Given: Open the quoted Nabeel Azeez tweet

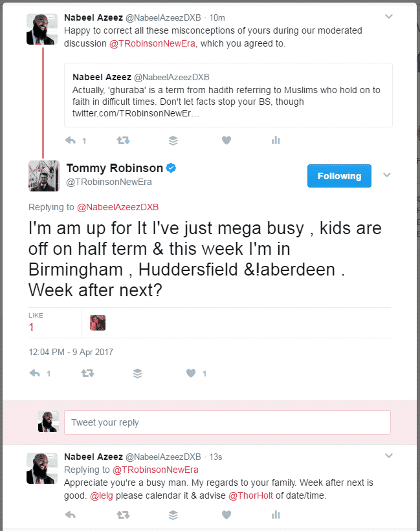Looking at the screenshot, I should 228,95.
